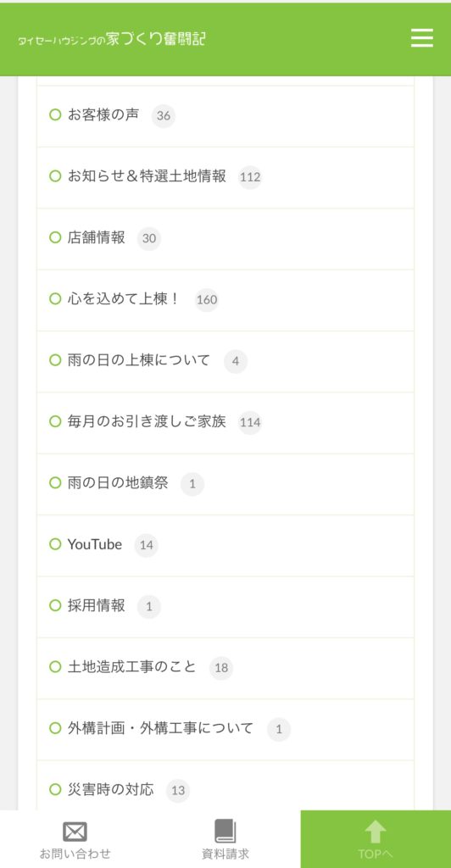View 雨の日の上棟について posts

tap(139, 360)
